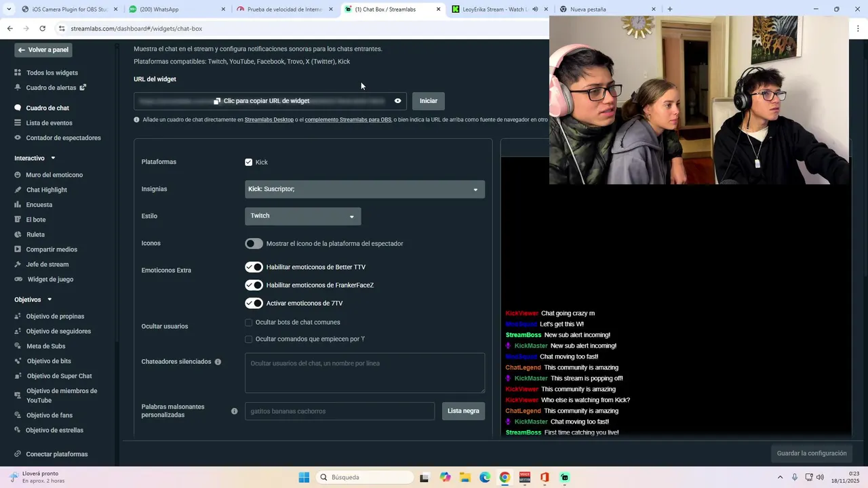
Task: Switch to the Nueva pestaña tab
Action: tap(606, 9)
